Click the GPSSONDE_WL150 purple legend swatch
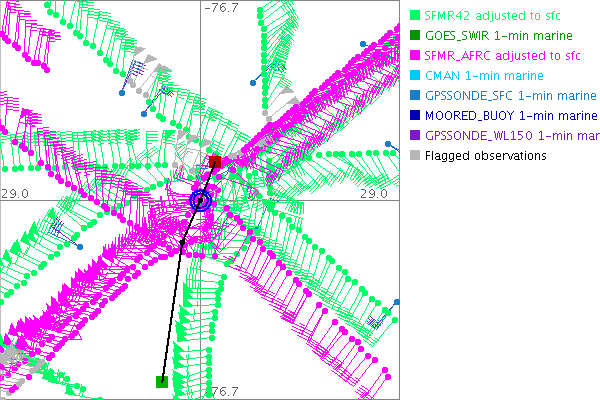This screenshot has width=600, height=400. tap(415, 136)
